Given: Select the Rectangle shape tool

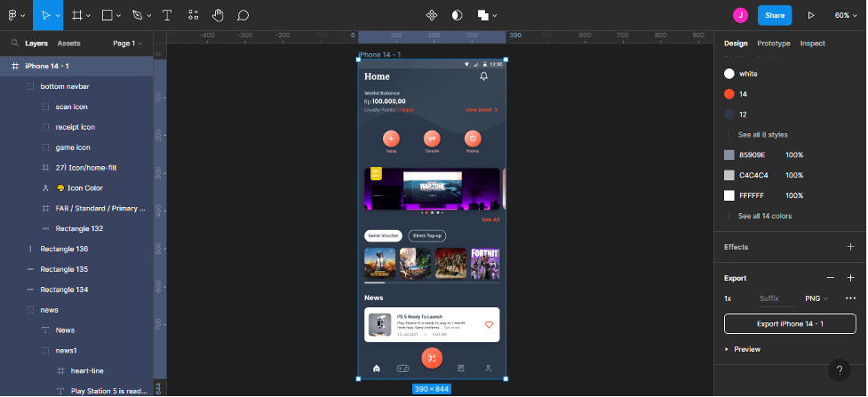Looking at the screenshot, I should pyautogui.click(x=108, y=15).
